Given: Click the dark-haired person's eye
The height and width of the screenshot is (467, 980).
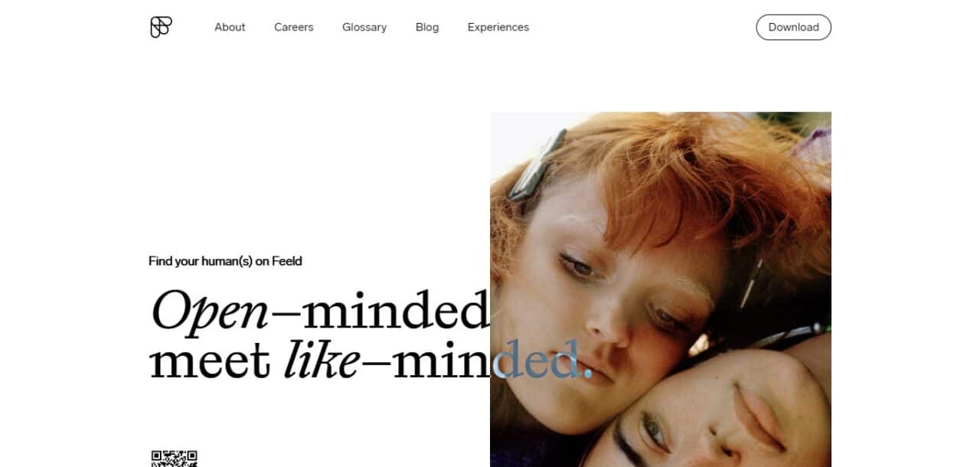Looking at the screenshot, I should 652,432.
